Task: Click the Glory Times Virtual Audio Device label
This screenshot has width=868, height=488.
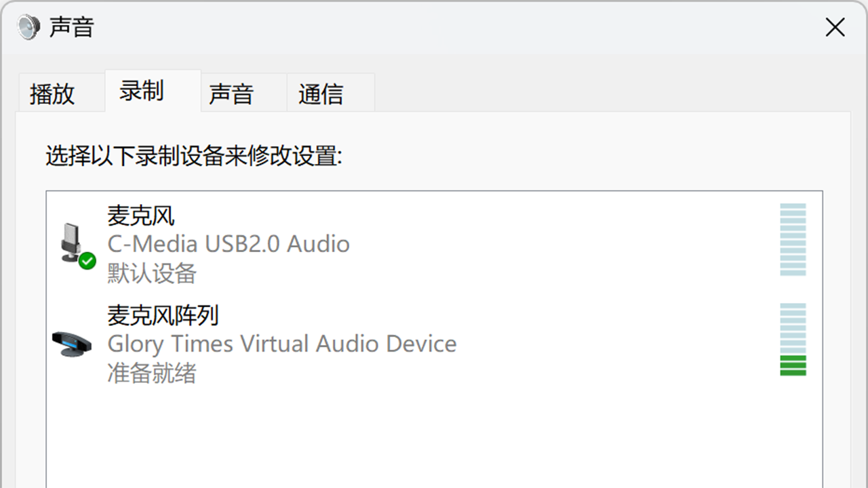Action: 282,344
